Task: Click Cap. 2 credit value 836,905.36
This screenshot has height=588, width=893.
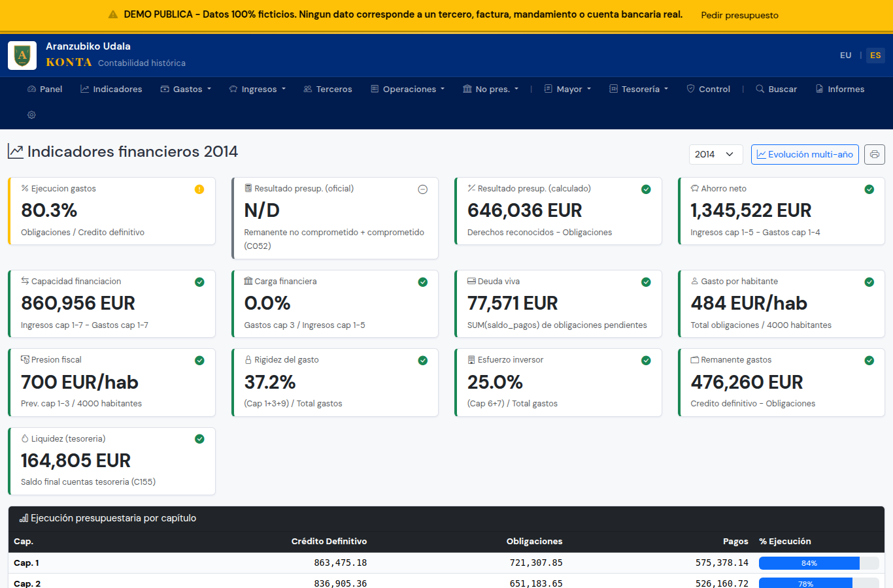Action: point(341,583)
